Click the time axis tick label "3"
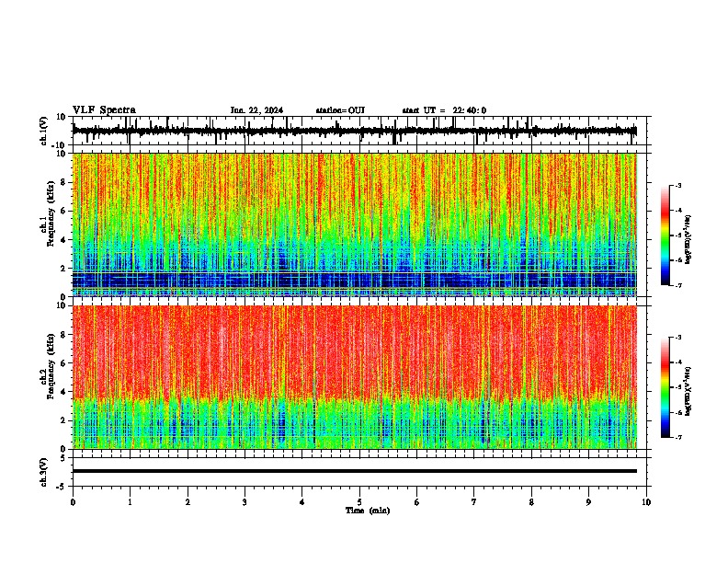Viewport: 728px width, 563px height. [245, 502]
